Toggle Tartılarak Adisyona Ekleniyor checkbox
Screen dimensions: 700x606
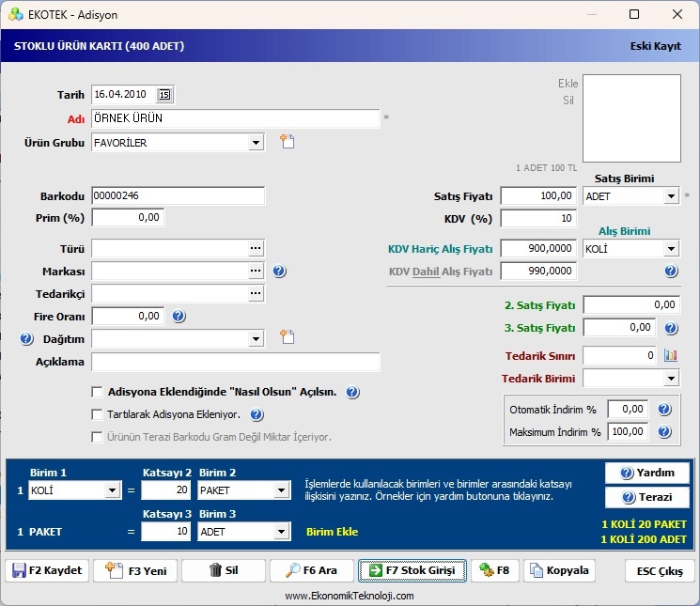pos(97,414)
